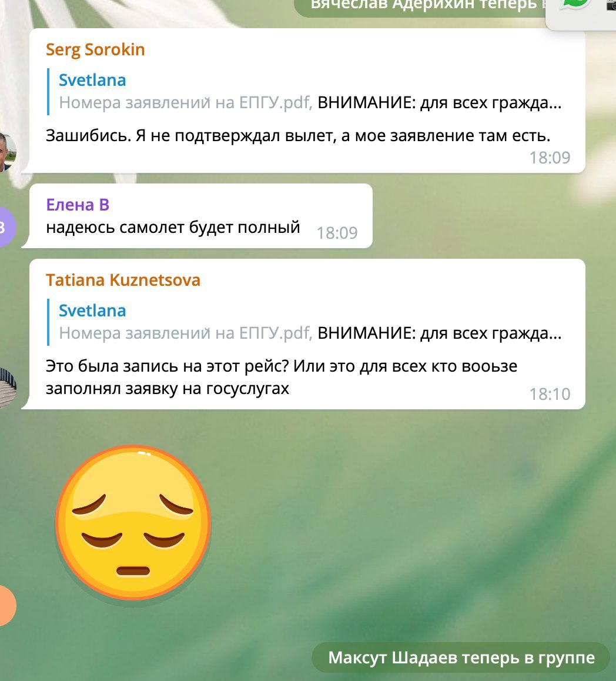Viewport: 616px width, 681px height.
Task: Select the 18:09 timestamp on Serg's message
Action: click(550, 158)
